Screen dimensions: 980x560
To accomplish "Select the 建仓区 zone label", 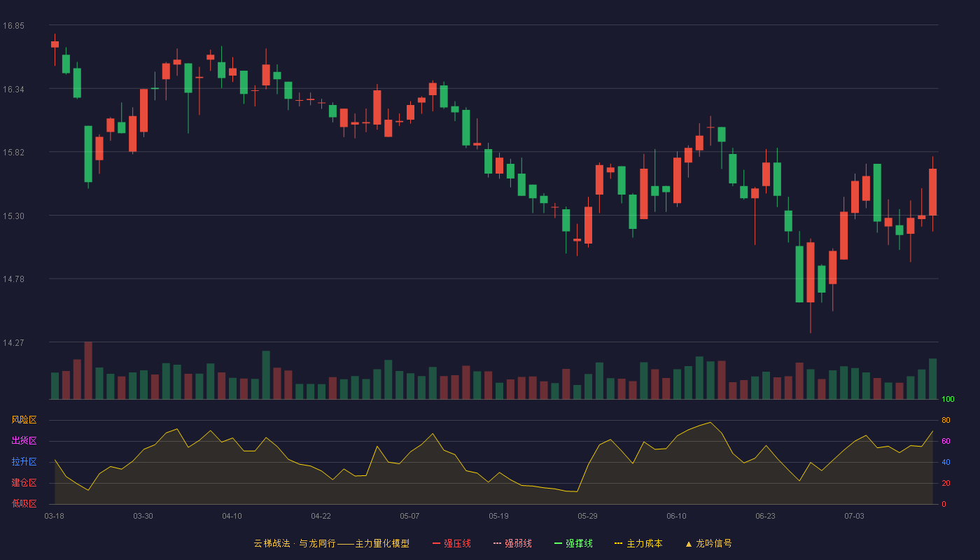I will [x=24, y=483].
